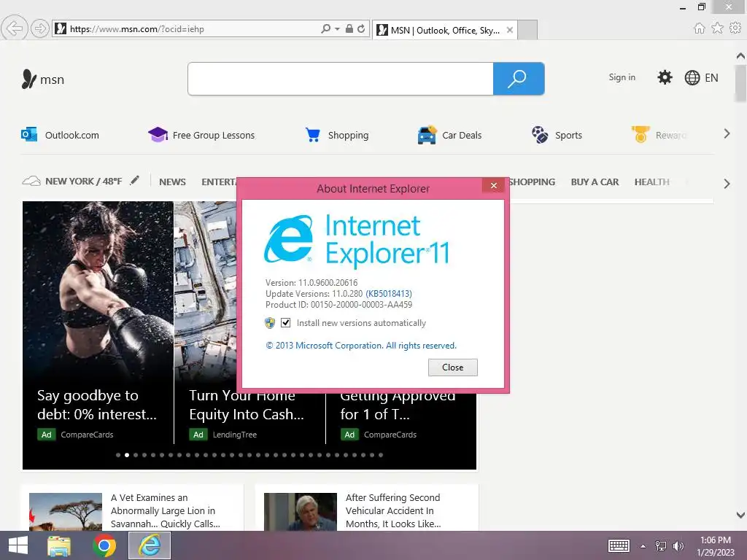Click the page scrollbar down arrow
747x560 pixels.
[x=740, y=516]
